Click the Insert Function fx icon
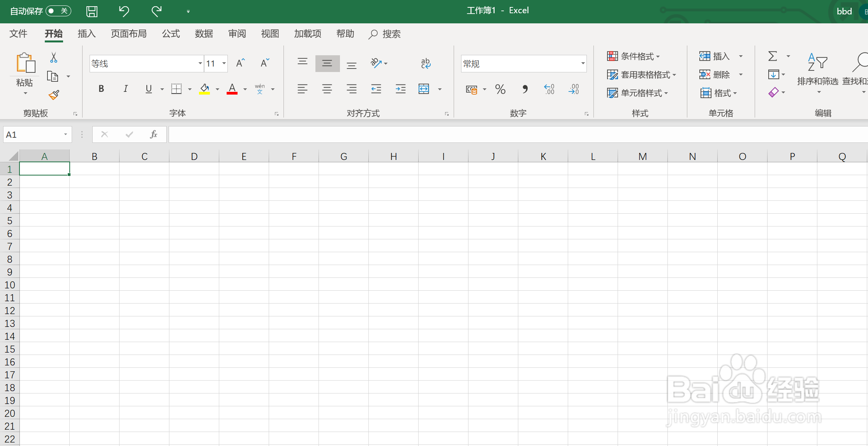Viewport: 868px width, 446px height. [153, 135]
